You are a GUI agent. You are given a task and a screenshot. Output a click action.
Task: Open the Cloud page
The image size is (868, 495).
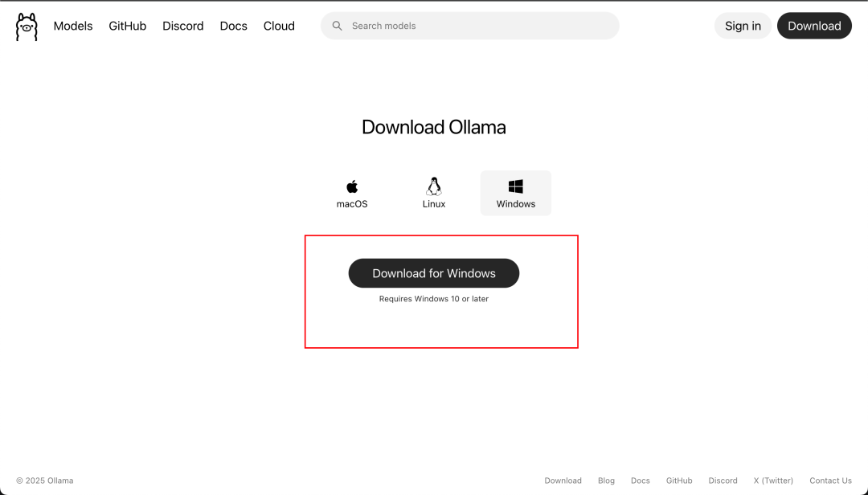[279, 26]
